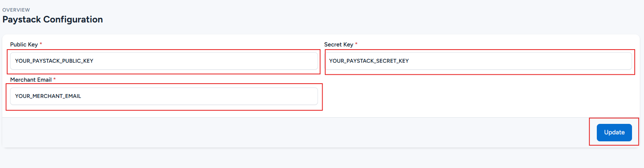
Task: Click the YOUR_MERCHANT_EMAIL value text
Action: [48, 96]
